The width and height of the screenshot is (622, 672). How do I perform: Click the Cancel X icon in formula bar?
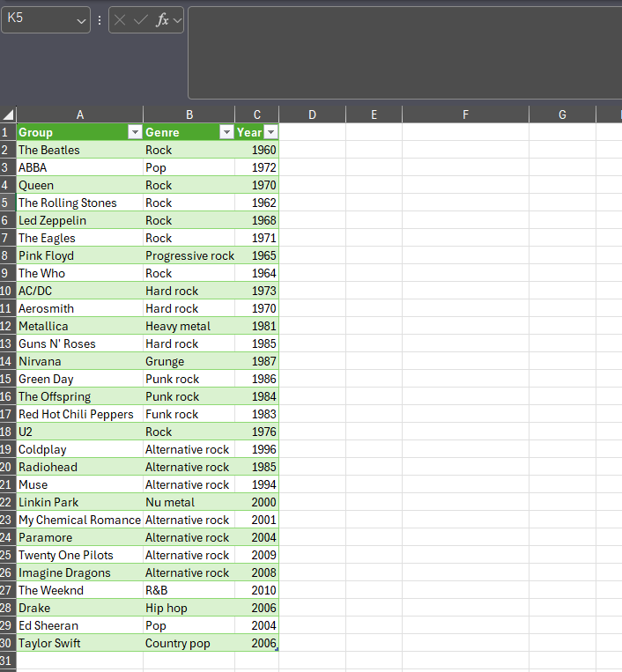(120, 19)
